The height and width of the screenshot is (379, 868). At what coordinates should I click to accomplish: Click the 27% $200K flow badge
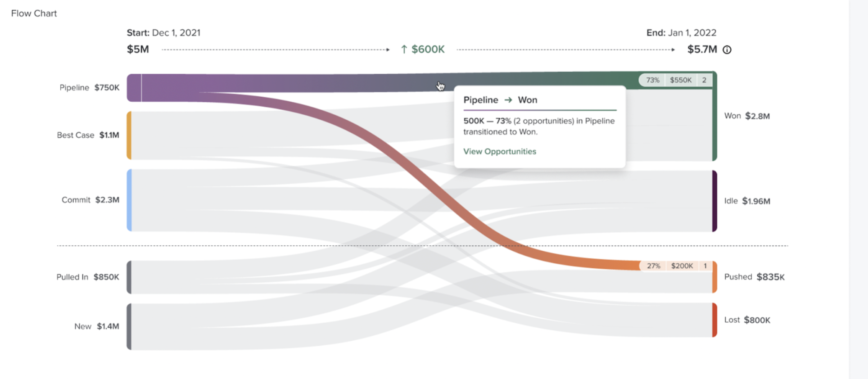point(676,266)
